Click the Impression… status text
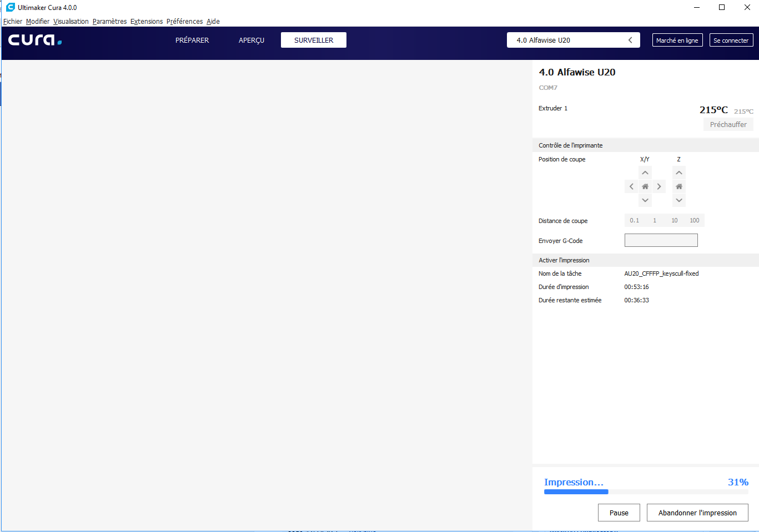 [x=574, y=482]
